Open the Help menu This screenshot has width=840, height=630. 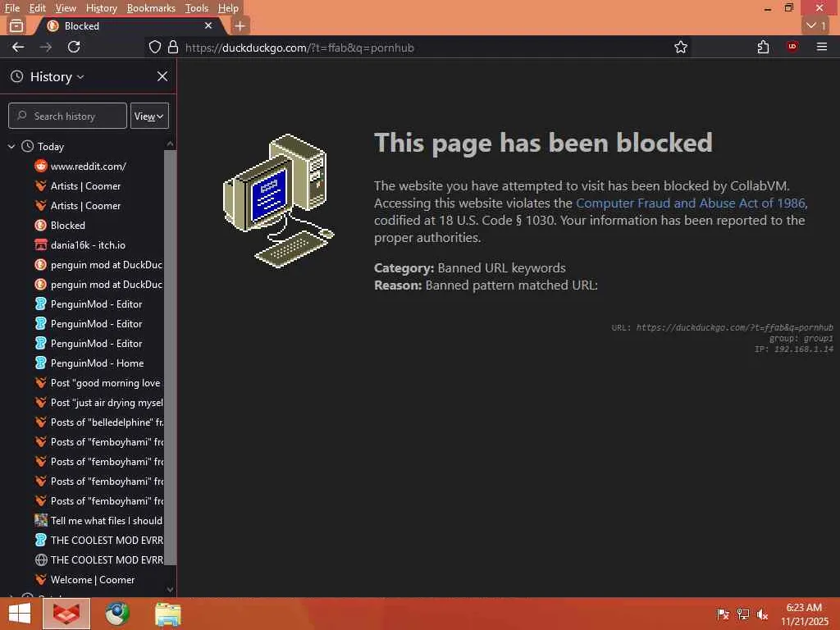tap(228, 8)
